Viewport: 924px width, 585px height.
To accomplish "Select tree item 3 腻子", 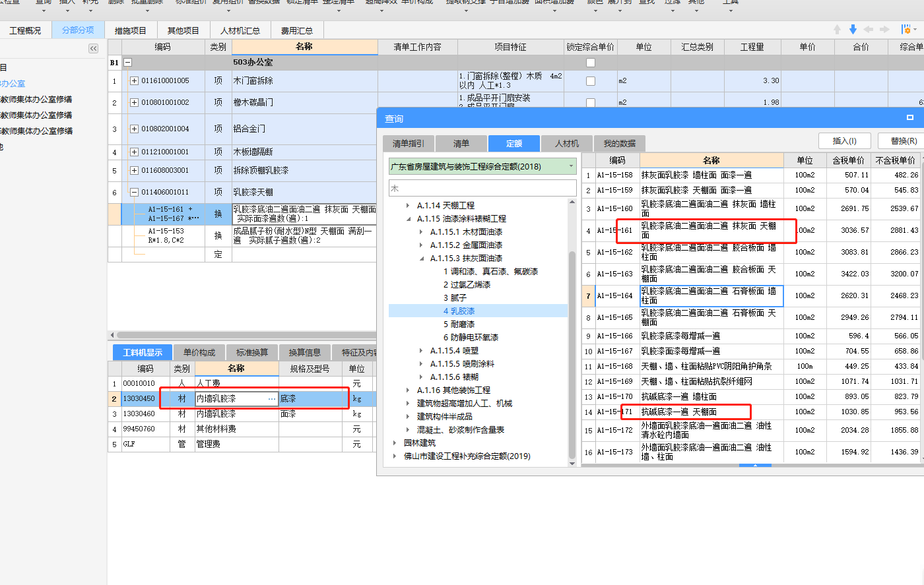I will coord(455,297).
